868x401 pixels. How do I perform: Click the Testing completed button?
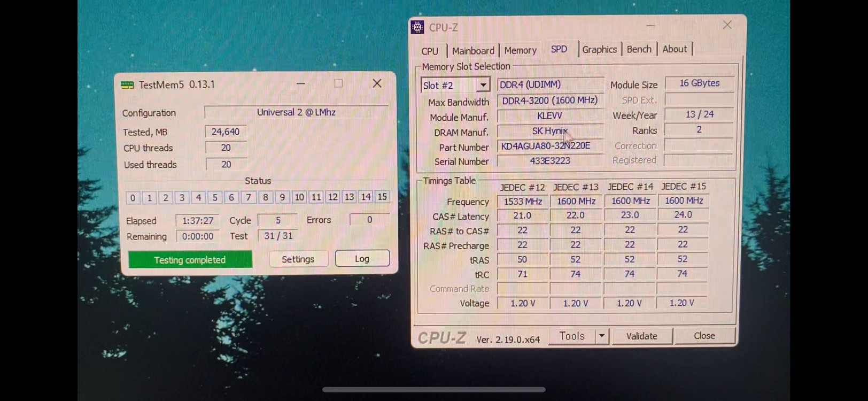(190, 260)
